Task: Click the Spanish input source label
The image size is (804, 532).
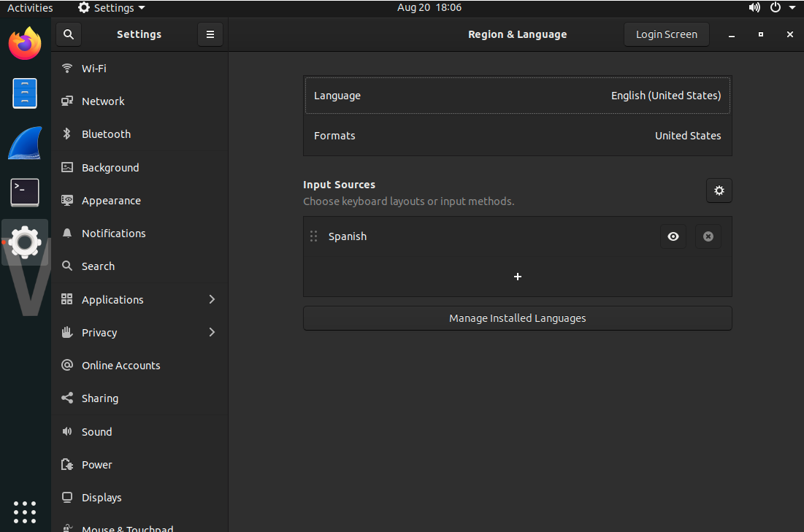Action: [x=347, y=236]
